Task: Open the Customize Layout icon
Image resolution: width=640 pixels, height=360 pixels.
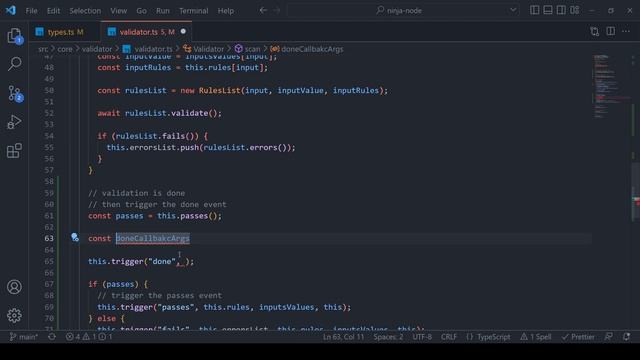Action: 575,10
